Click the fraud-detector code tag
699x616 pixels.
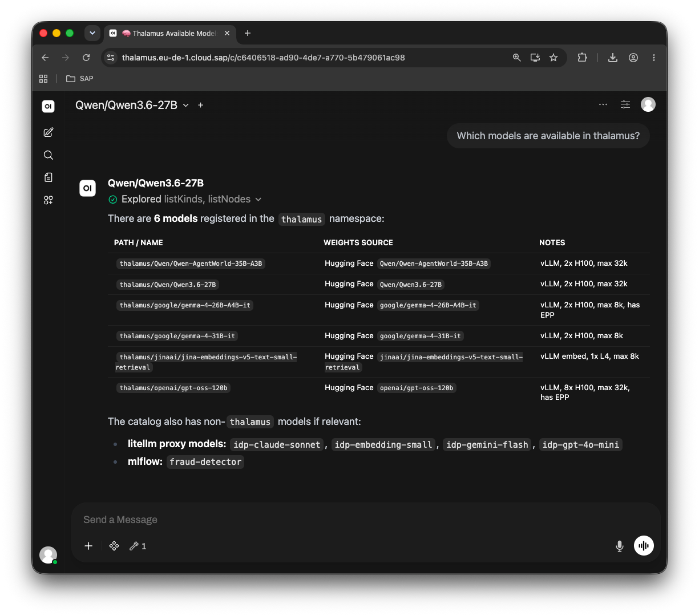click(205, 462)
